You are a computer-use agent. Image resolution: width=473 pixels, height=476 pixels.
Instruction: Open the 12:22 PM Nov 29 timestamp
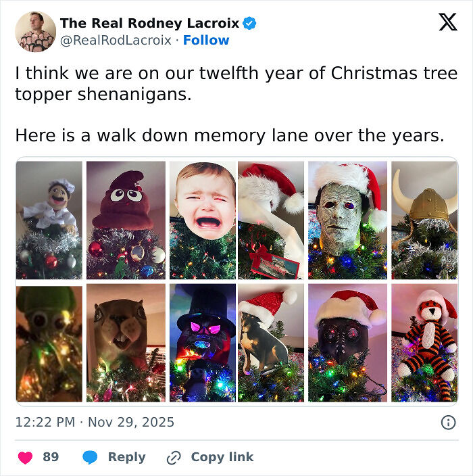[95, 423]
